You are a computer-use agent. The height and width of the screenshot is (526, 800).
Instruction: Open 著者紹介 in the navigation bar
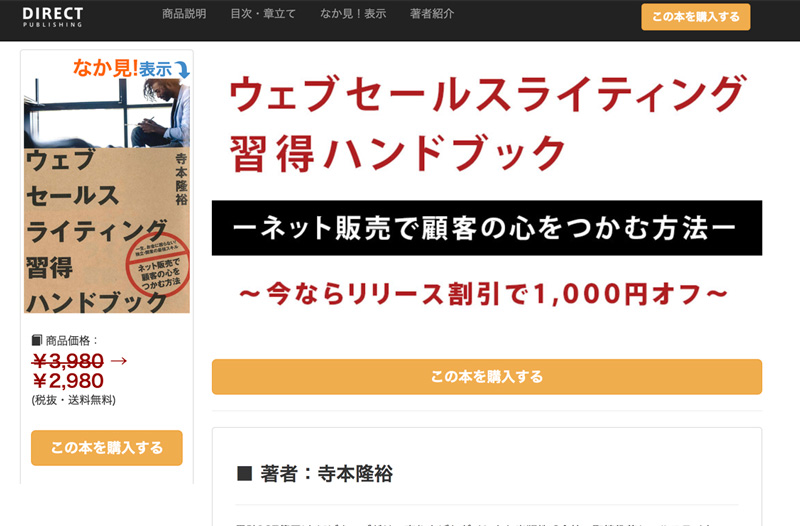[x=432, y=14]
